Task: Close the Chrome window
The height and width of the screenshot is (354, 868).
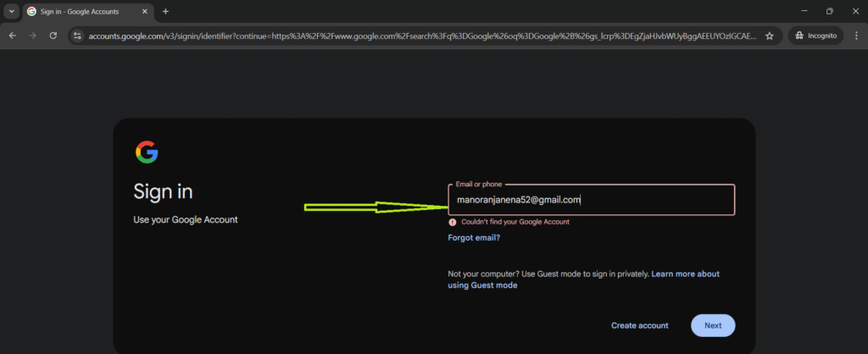Action: (855, 11)
